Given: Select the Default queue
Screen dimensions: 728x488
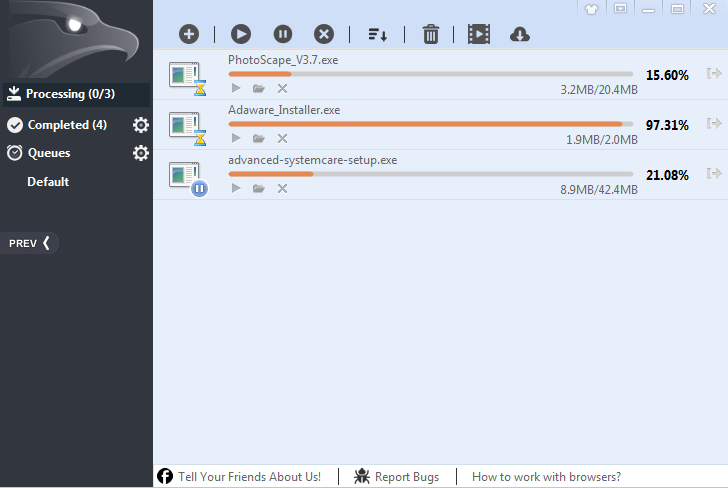Looking at the screenshot, I should (x=48, y=182).
